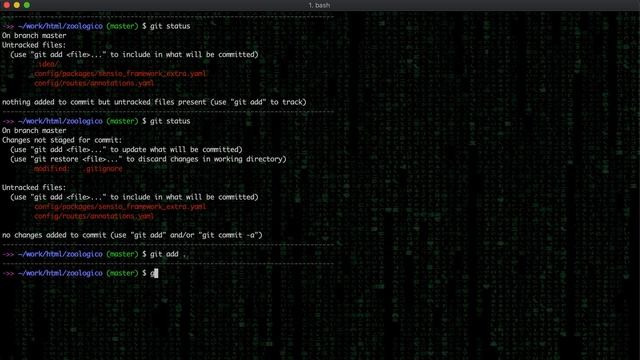Click "nothing added to commit" message line
Viewport: 640px width, 360px height.
point(154,102)
